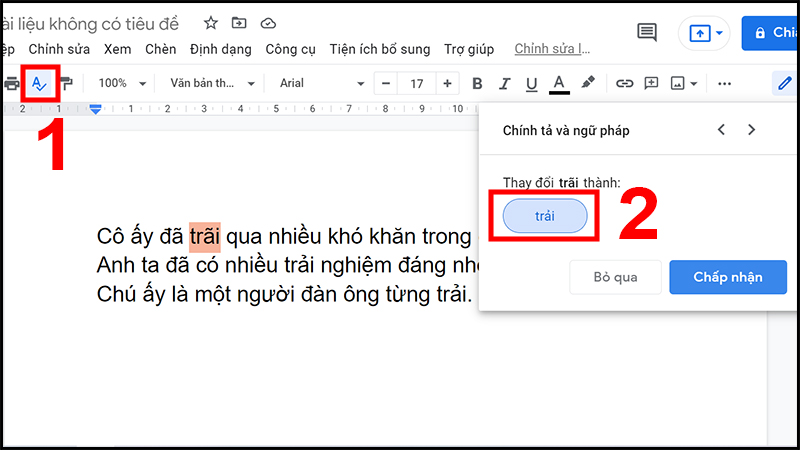Toggle underline formatting
800x450 pixels.
[x=531, y=83]
